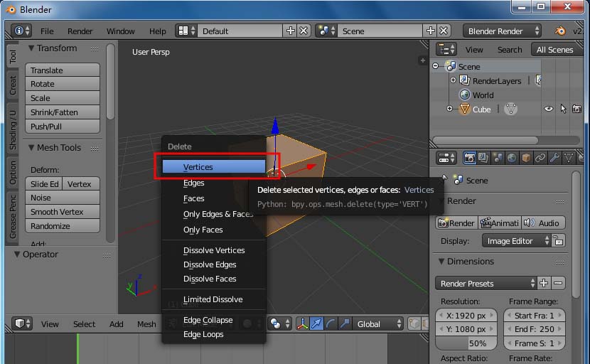Expand the Cube tree item
Viewport: 590px width, 364px height.
tap(449, 109)
